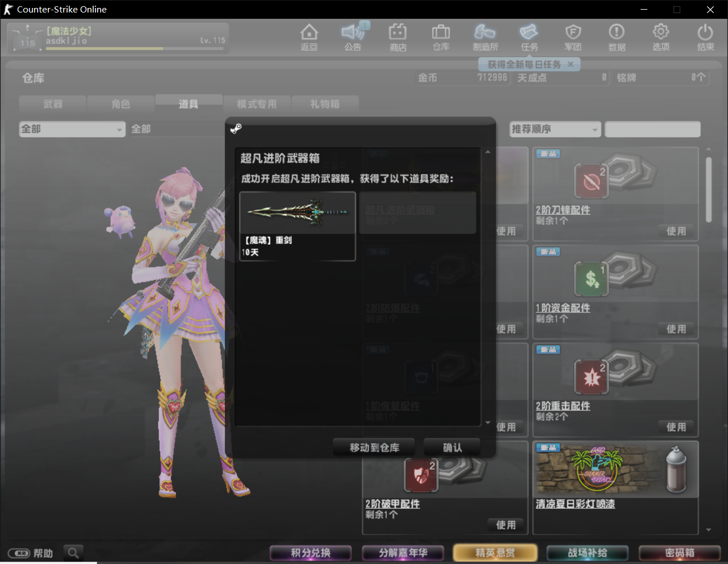This screenshot has height=564, width=728.
Task: Open the 选项 options gear icon
Action: click(x=660, y=37)
